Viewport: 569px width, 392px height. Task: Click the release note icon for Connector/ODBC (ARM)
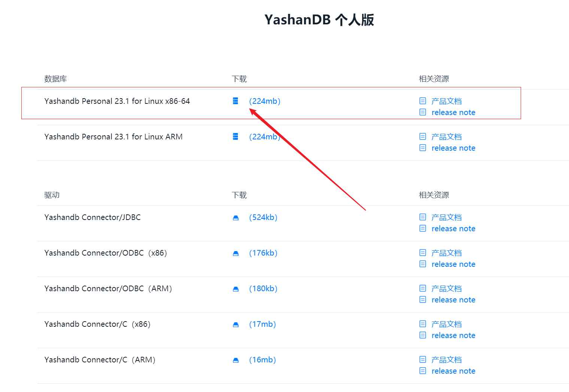(x=423, y=299)
